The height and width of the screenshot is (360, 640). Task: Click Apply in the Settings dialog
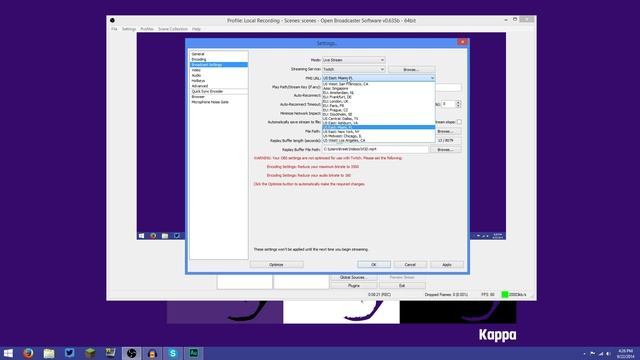coord(447,264)
